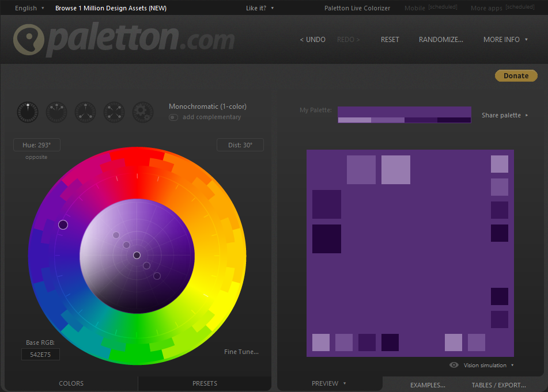Click the Base RGB 542E75 field
548x392 pixels.
[40, 355]
